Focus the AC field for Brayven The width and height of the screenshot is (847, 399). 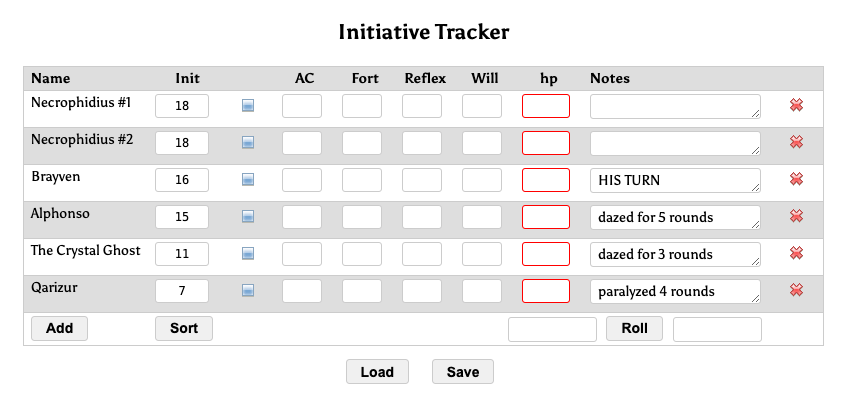(302, 180)
